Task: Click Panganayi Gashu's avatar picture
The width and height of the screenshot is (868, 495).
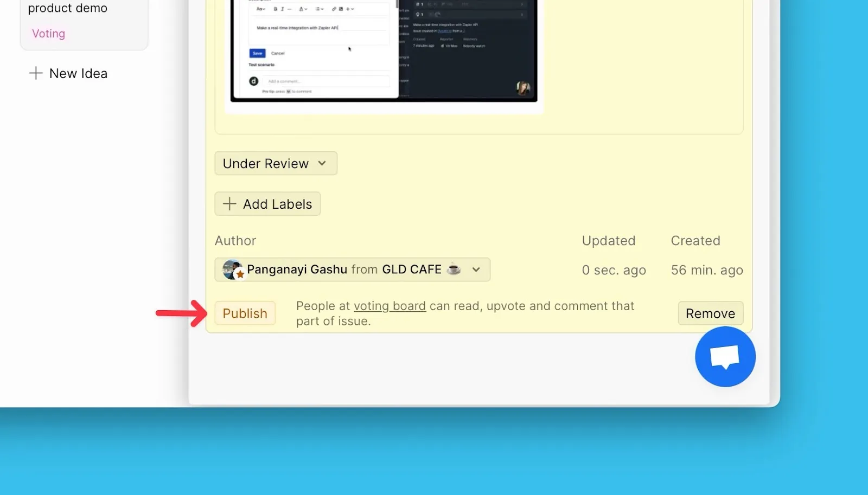Action: tap(232, 268)
